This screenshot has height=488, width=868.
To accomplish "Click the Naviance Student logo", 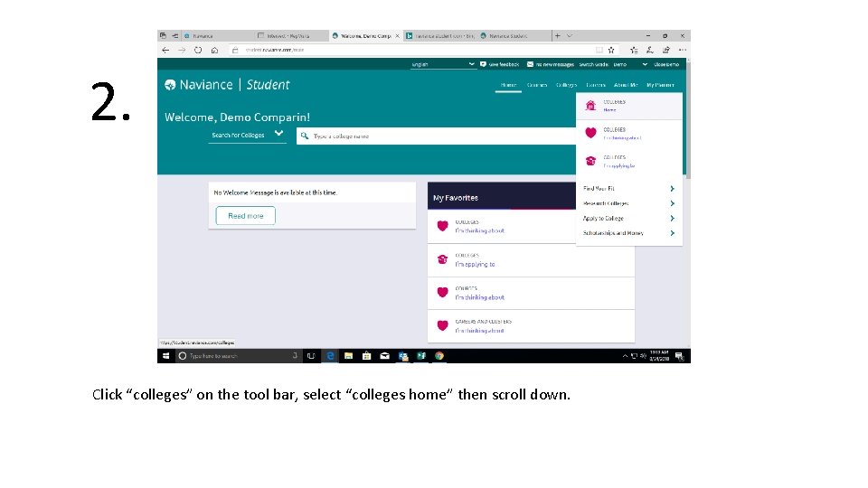I will click(227, 85).
